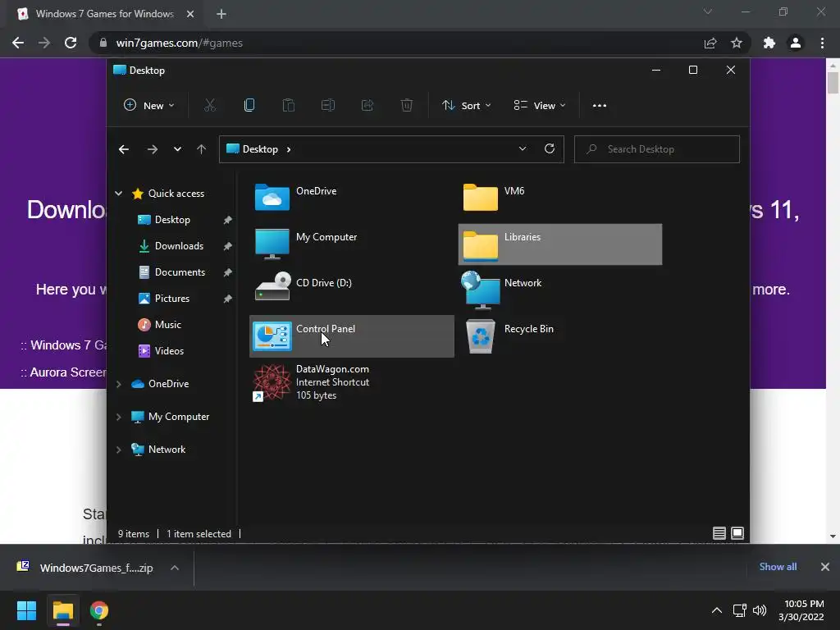
Task: Switch to large icons view layout icon
Action: [737, 533]
